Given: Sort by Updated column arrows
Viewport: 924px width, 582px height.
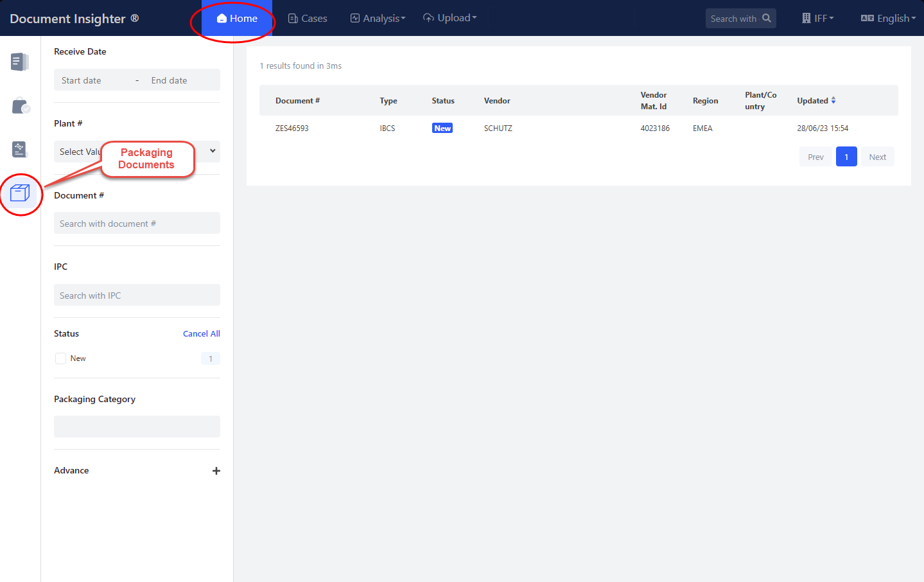Looking at the screenshot, I should click(x=833, y=100).
